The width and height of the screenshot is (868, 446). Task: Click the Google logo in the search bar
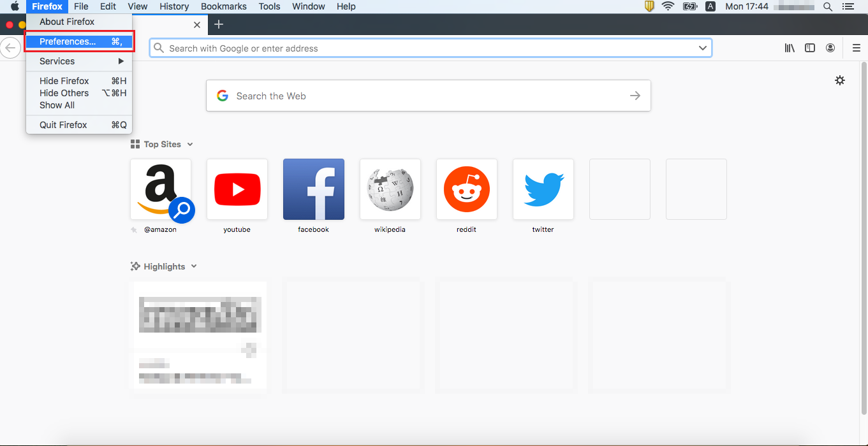coord(222,95)
